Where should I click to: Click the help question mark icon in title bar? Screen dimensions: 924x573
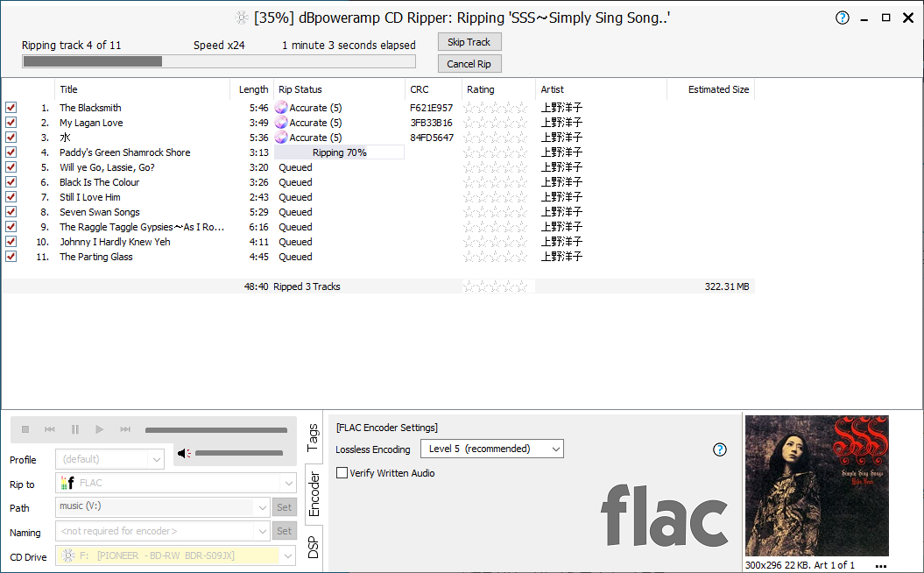pyautogui.click(x=842, y=18)
